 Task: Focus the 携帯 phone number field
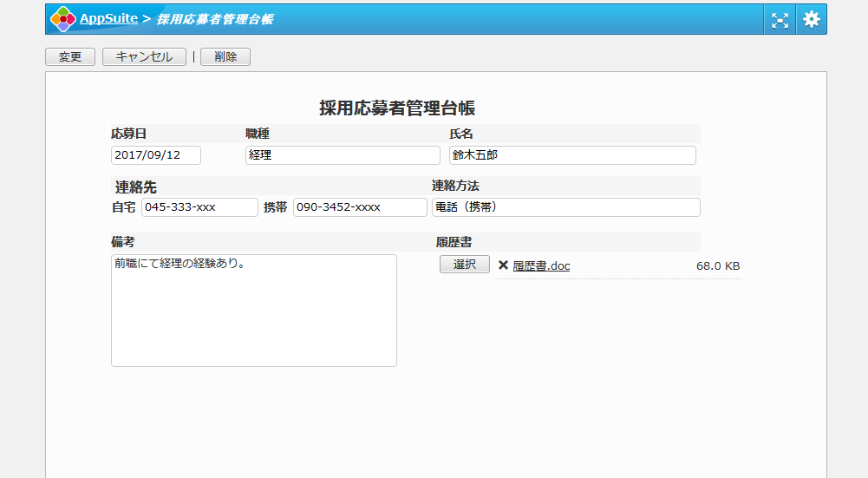(360, 207)
